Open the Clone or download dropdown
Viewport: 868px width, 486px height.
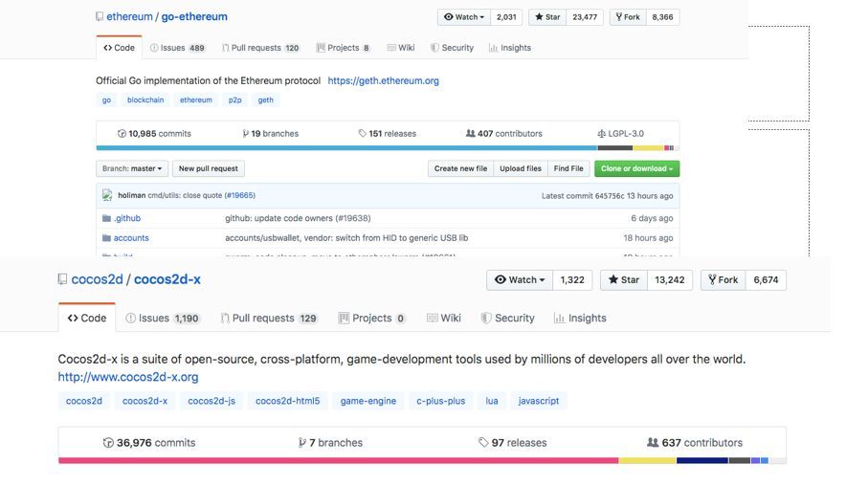click(636, 168)
